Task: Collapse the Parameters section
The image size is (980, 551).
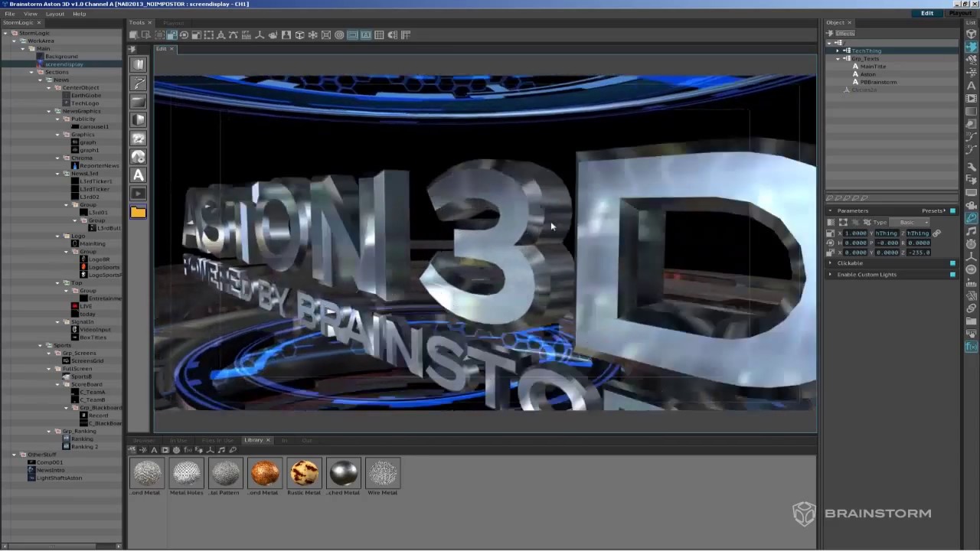Action: tap(830, 210)
